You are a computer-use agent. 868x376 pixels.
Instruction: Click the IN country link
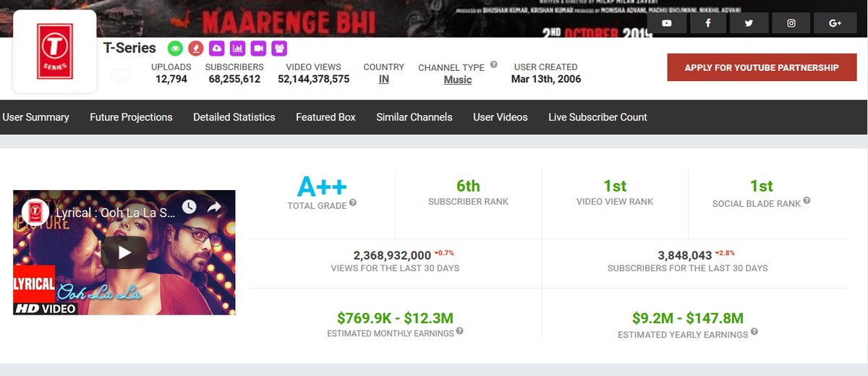(x=383, y=80)
